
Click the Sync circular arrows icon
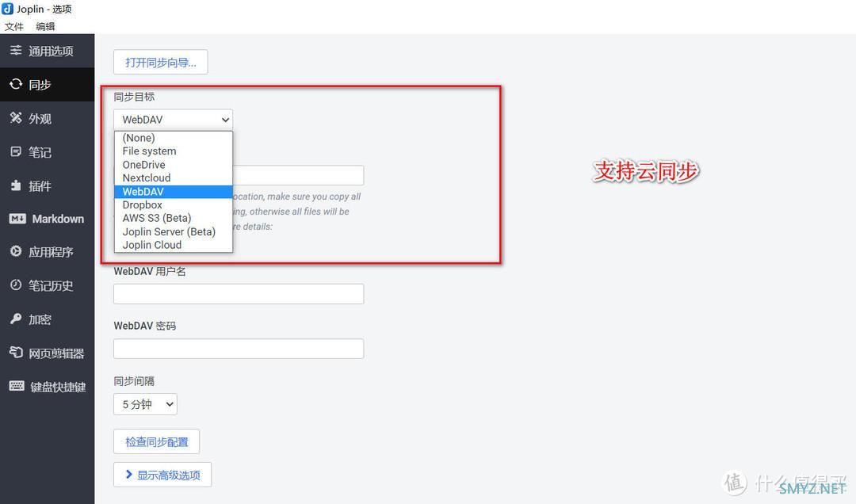click(x=16, y=83)
